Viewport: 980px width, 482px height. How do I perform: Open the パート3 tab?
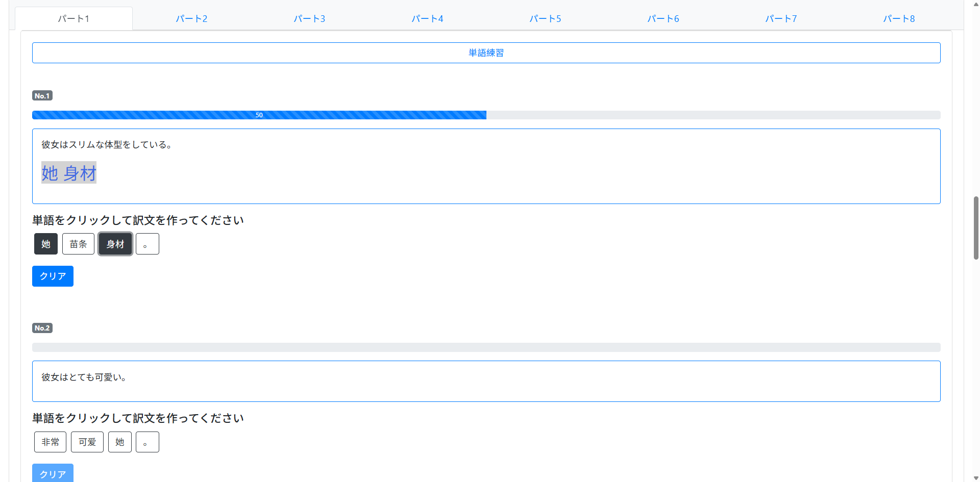click(x=309, y=19)
